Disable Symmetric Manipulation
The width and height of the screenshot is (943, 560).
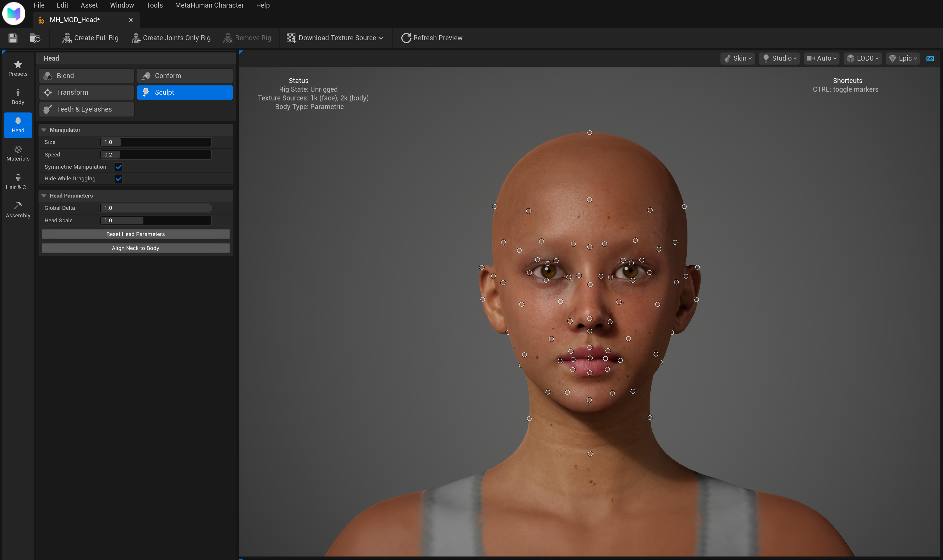(119, 166)
